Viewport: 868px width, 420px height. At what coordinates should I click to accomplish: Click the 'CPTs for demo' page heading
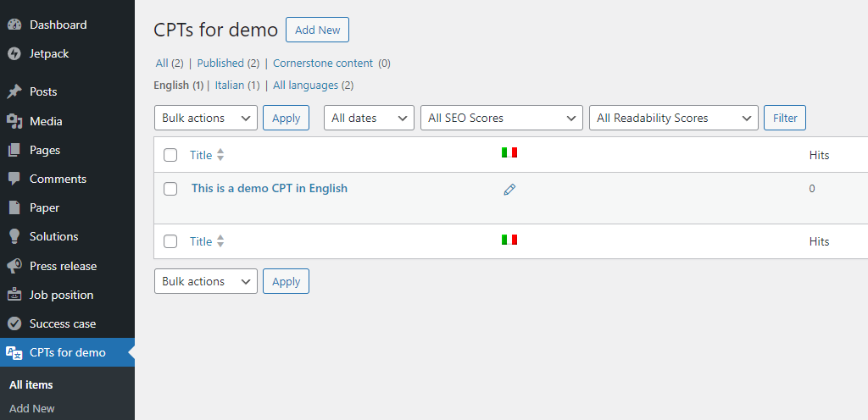tap(215, 30)
